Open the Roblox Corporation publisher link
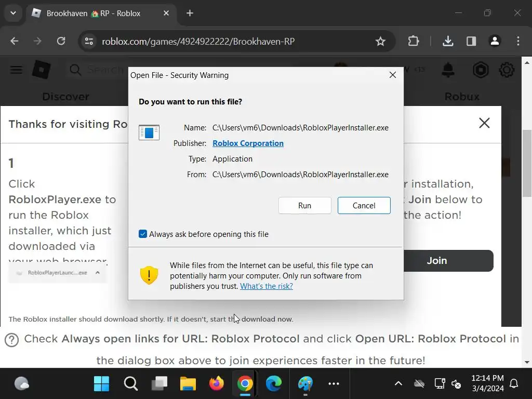Viewport: 532px width, 399px height. [x=248, y=143]
